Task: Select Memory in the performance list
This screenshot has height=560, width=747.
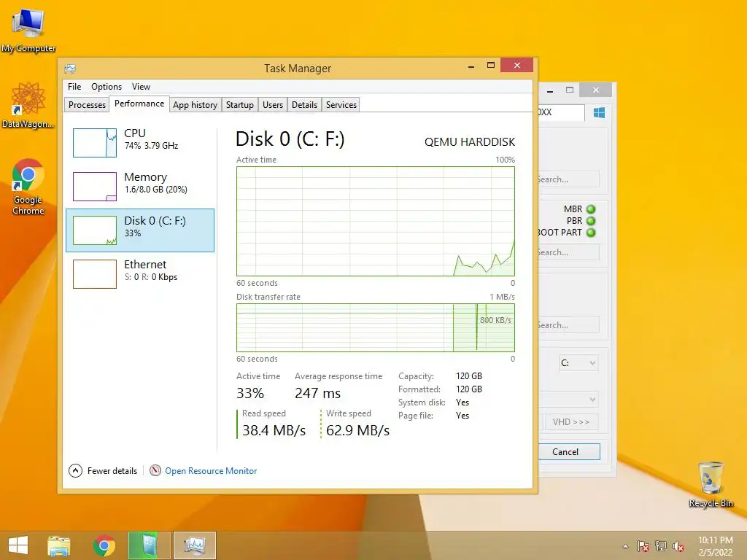Action: 140,186
